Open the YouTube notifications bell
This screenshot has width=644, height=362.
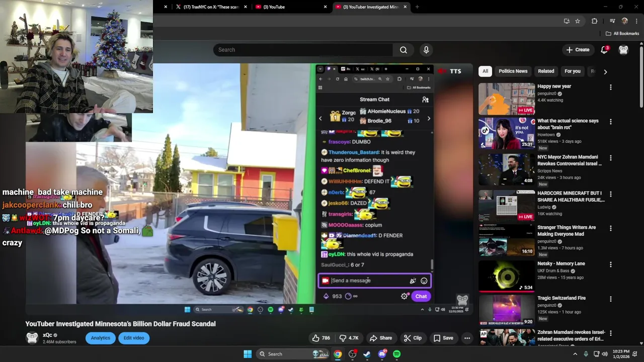point(604,50)
